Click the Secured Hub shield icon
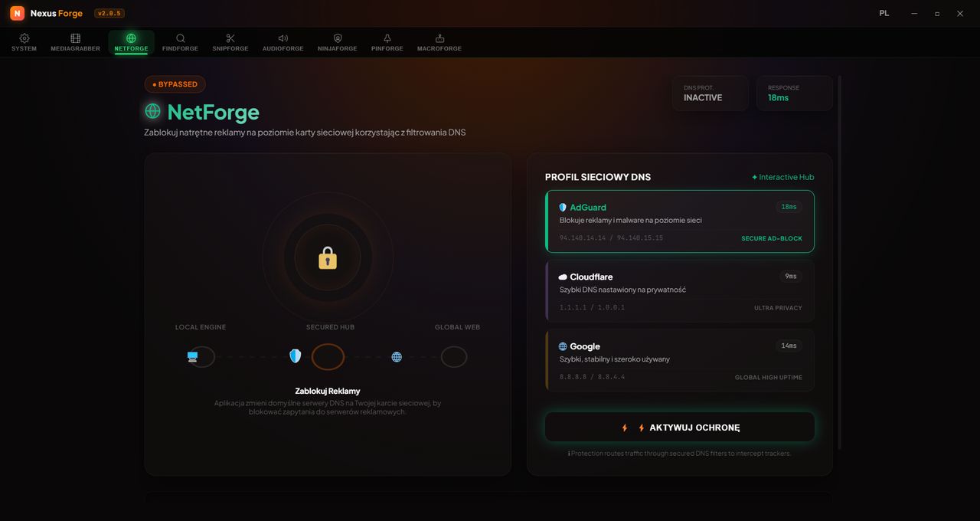Image resolution: width=980 pixels, height=521 pixels. (295, 356)
